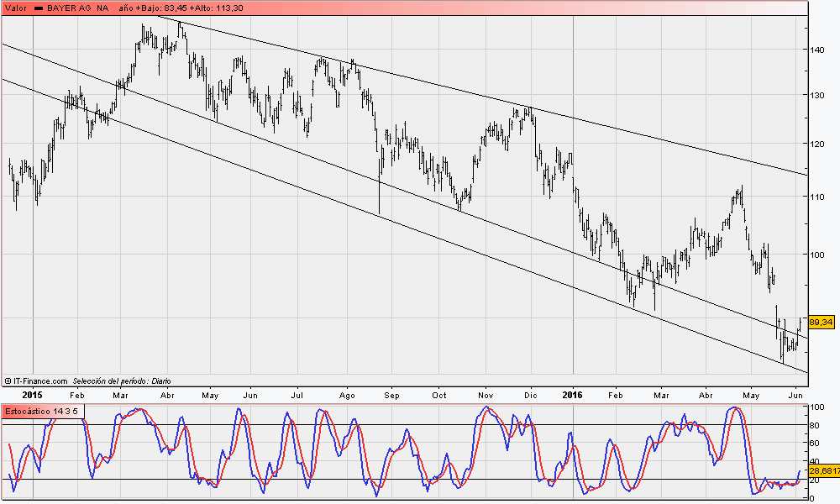The height and width of the screenshot is (504, 840).
Task: Click the 28,6817 stochastic value tag
Action: click(x=823, y=472)
